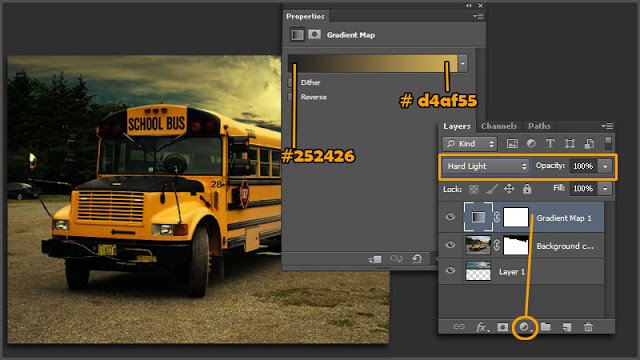Screen dimensions: 640x360
Task: Click the mask icon in Properties panel
Action: [314, 35]
